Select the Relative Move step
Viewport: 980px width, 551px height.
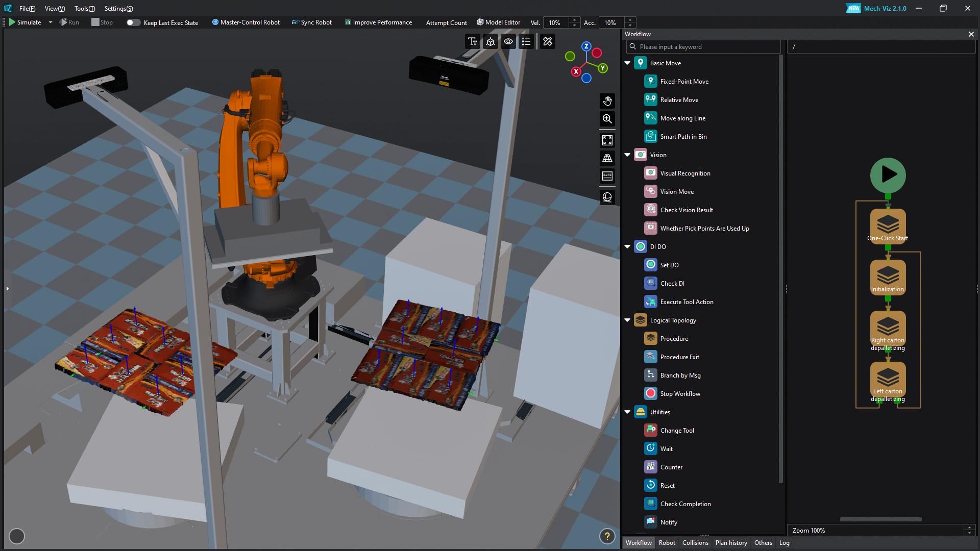click(x=679, y=100)
